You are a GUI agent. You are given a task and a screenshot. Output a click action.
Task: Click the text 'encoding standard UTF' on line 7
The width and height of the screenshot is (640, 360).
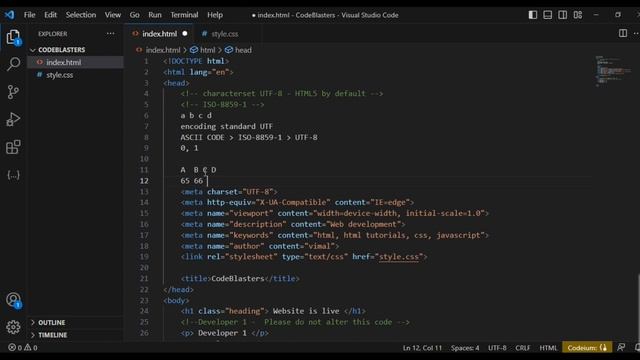point(227,127)
